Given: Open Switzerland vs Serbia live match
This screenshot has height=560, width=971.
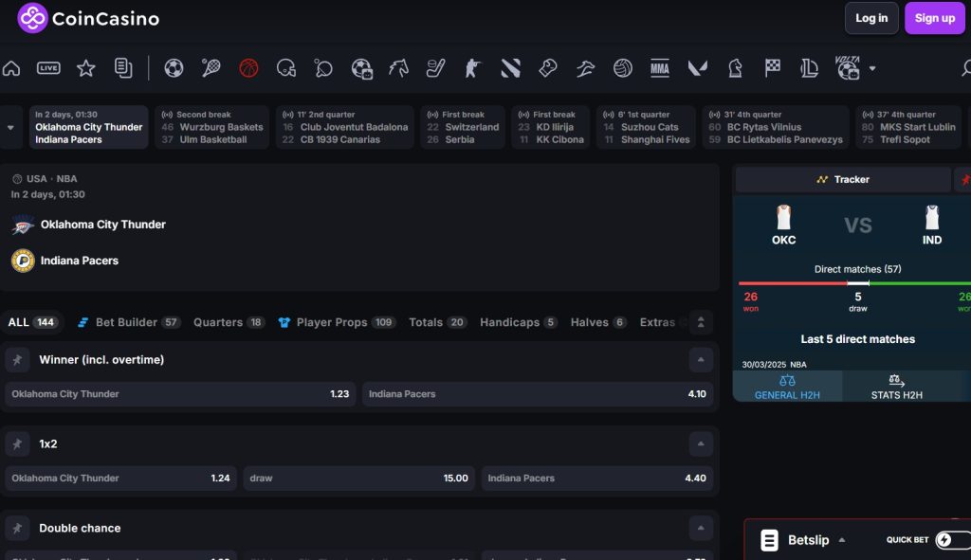Looking at the screenshot, I should (x=463, y=128).
